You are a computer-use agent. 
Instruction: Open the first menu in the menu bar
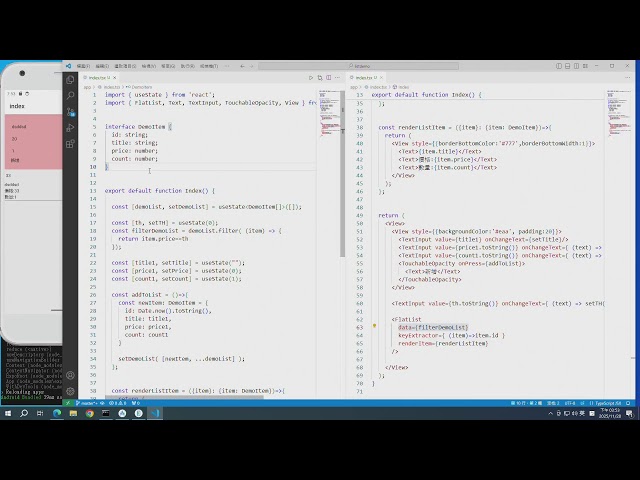pyautogui.click(x=83, y=65)
